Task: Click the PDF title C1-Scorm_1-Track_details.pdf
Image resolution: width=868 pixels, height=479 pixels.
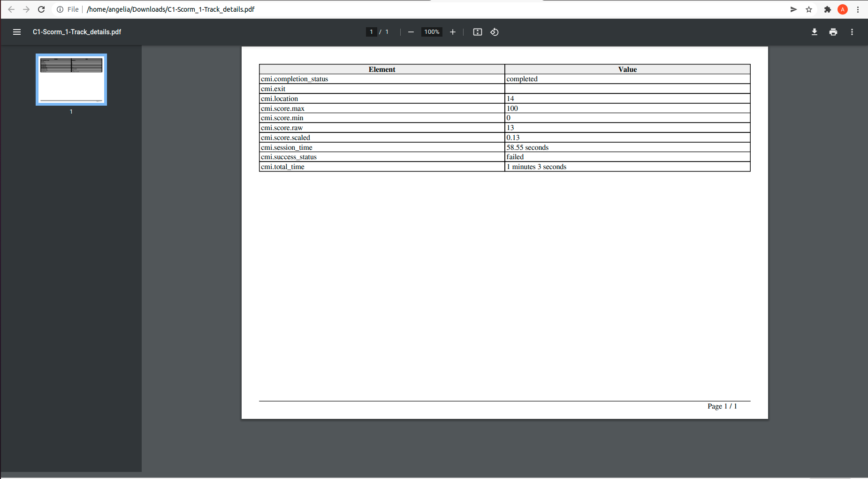Action: click(77, 32)
